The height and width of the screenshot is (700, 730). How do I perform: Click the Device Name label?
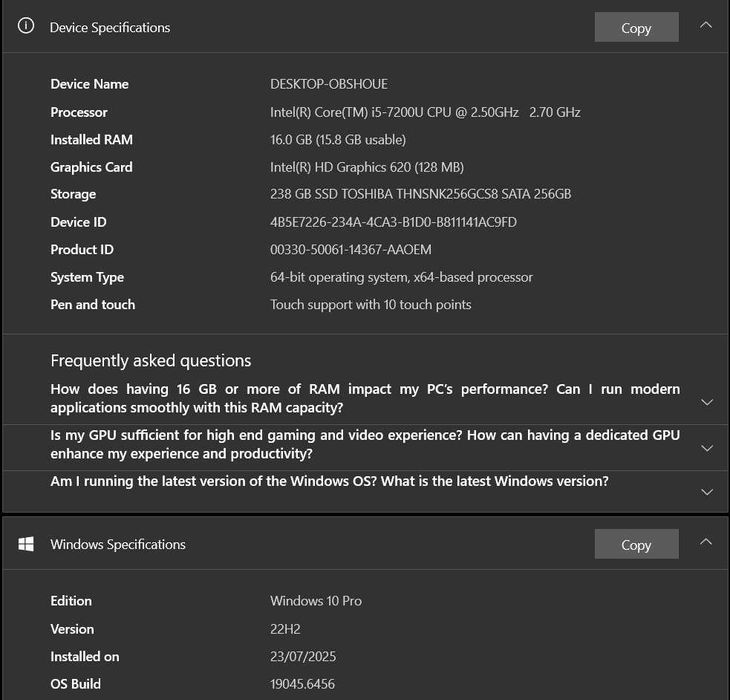tap(89, 84)
